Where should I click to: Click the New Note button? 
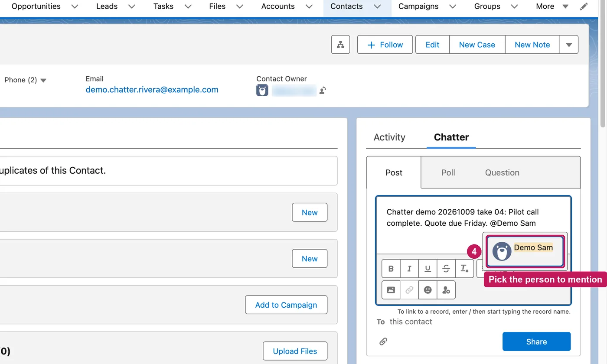[532, 45]
